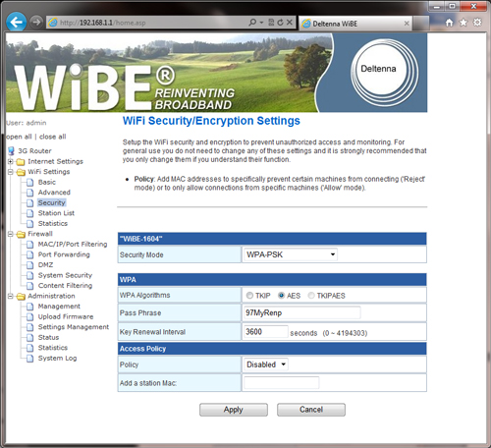This screenshot has height=448, width=491.
Task: Collapse the Administration tree node
Action: (x=10, y=296)
